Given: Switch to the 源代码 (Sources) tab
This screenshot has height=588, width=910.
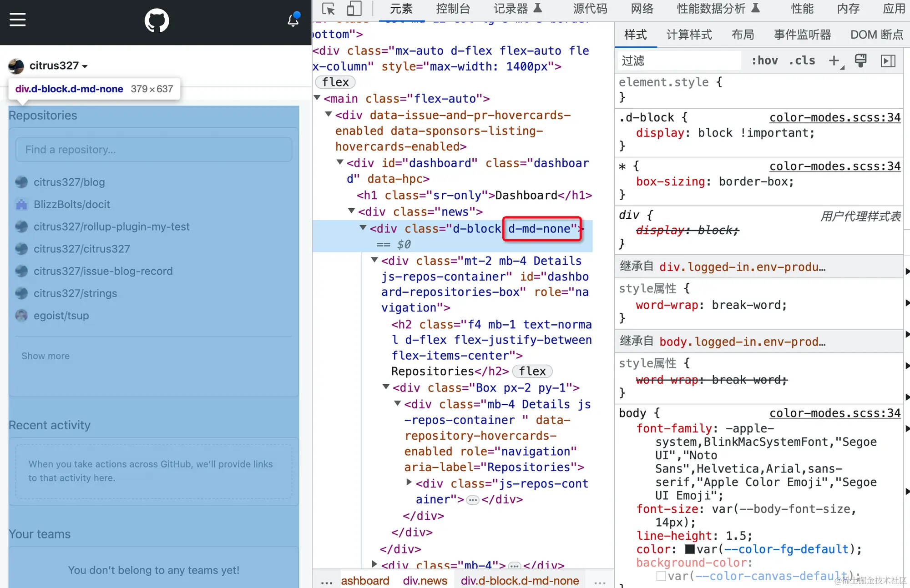Looking at the screenshot, I should (x=590, y=9).
